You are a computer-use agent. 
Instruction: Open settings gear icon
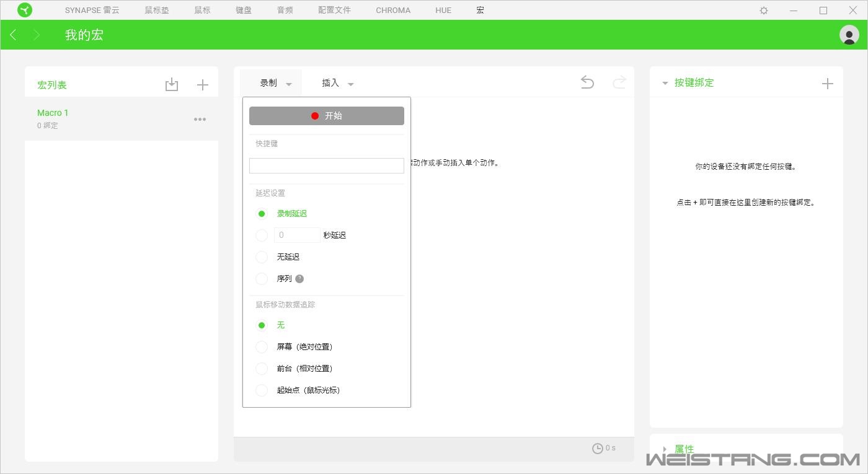pyautogui.click(x=764, y=11)
